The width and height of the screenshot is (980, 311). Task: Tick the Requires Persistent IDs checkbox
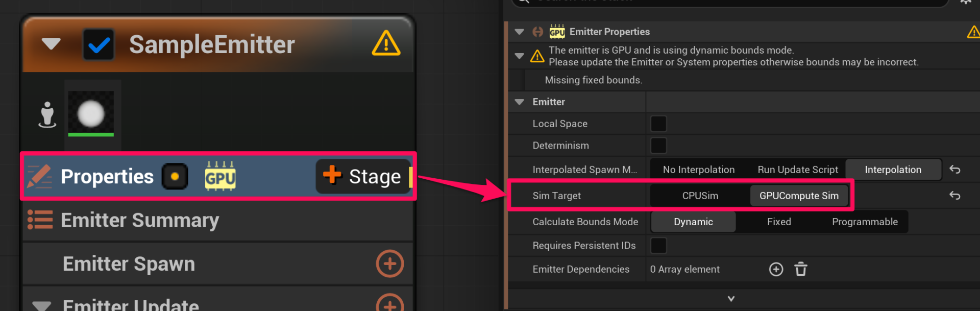tap(658, 246)
